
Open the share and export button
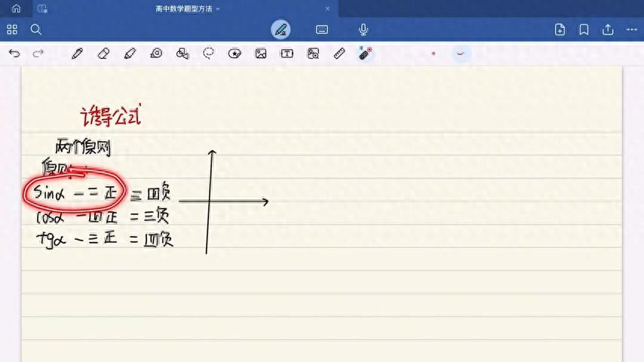click(x=608, y=29)
